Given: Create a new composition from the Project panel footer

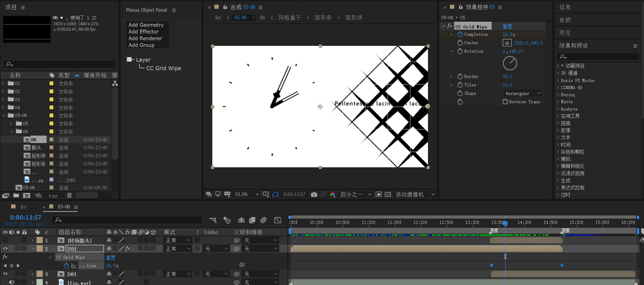Looking at the screenshot, I should click(26, 195).
